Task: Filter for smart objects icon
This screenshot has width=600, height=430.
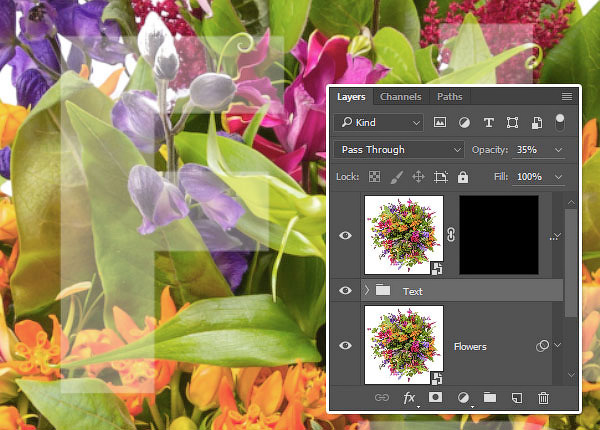Action: tap(537, 122)
